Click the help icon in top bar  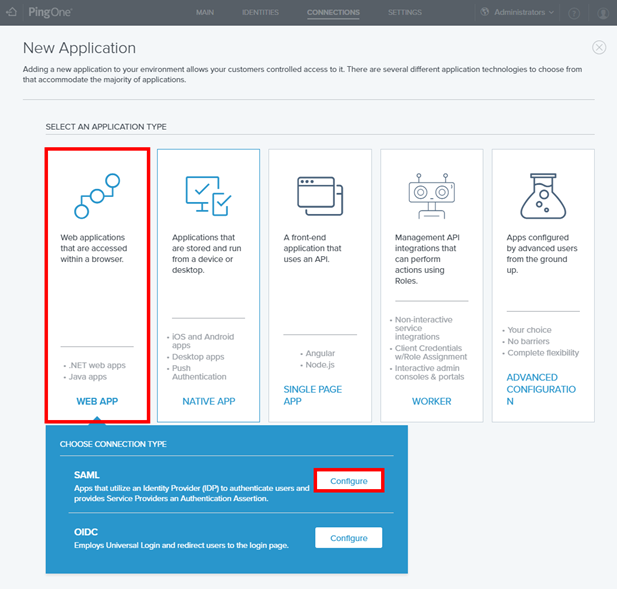coord(575,13)
